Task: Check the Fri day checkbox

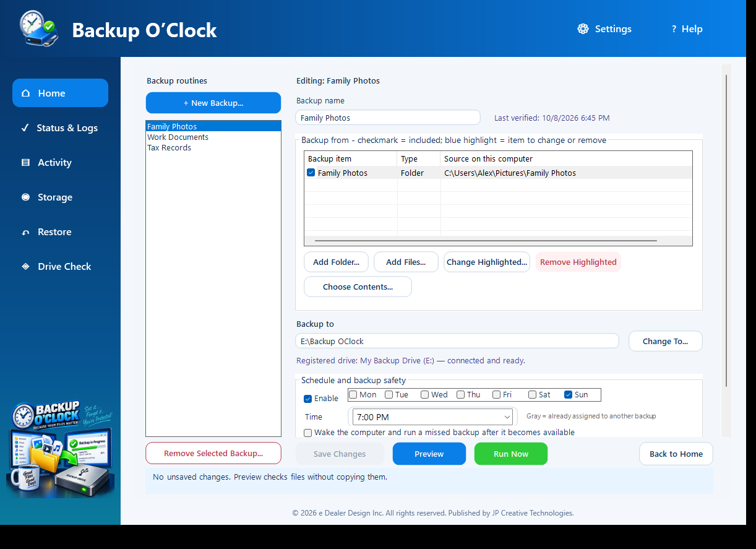Action: pos(496,394)
